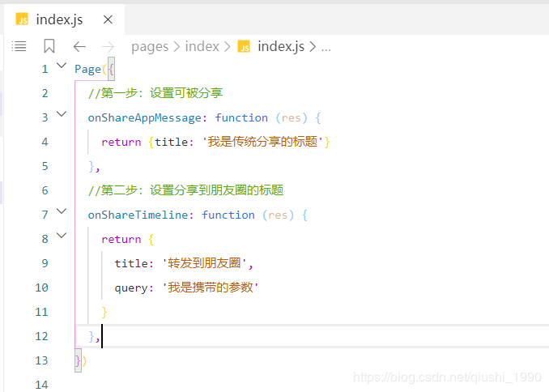Screen dimensions: 549x392
Task: Collapse the Page block at line 1
Action: (62, 66)
